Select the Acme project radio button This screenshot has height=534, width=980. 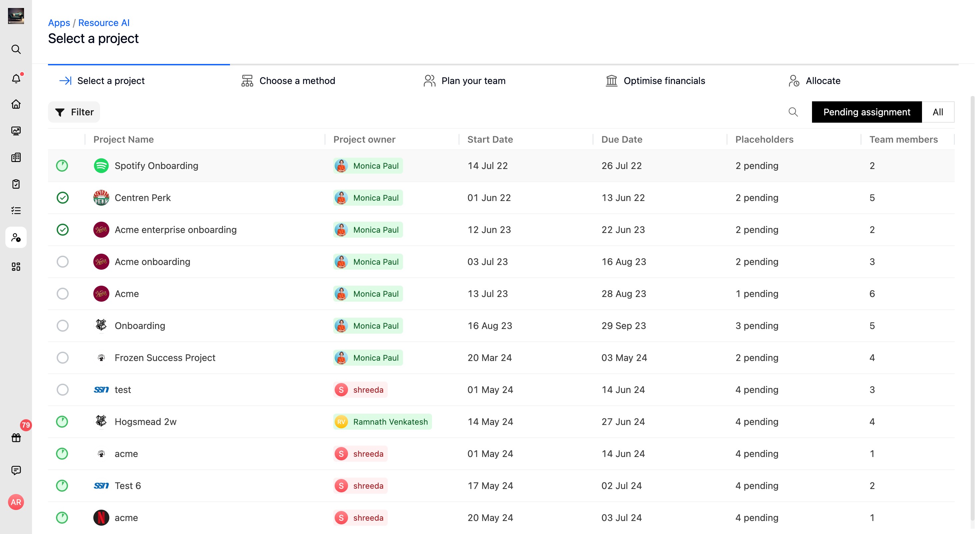pos(62,294)
